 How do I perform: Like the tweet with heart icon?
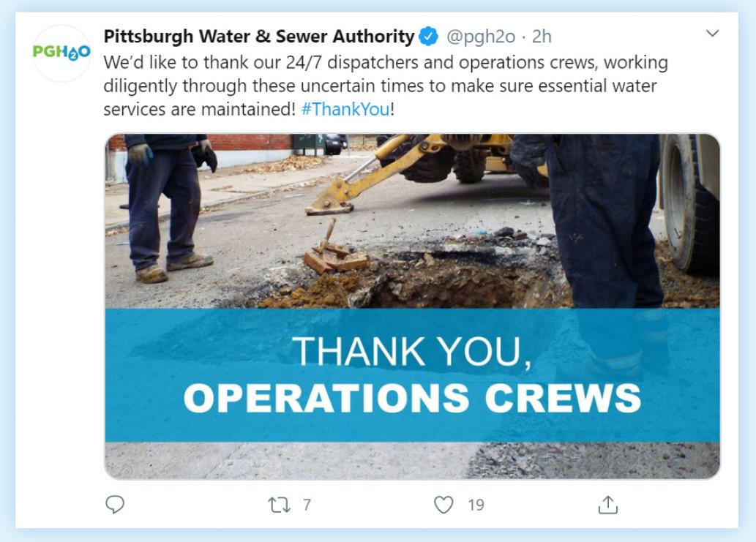pyautogui.click(x=444, y=505)
